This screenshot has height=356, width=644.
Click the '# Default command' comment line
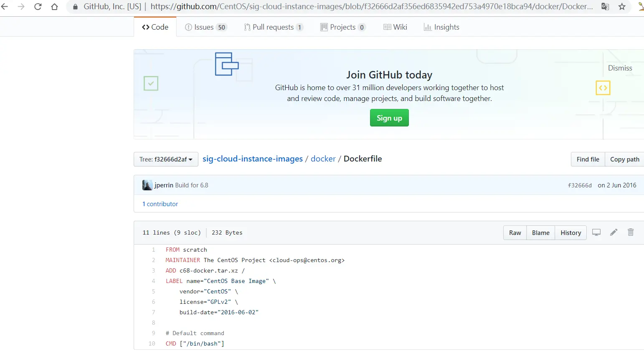[x=195, y=333]
